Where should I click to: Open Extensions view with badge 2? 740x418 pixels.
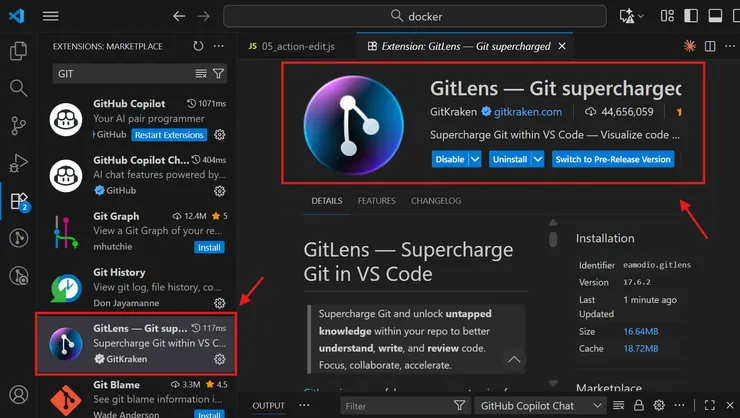pos(19,201)
